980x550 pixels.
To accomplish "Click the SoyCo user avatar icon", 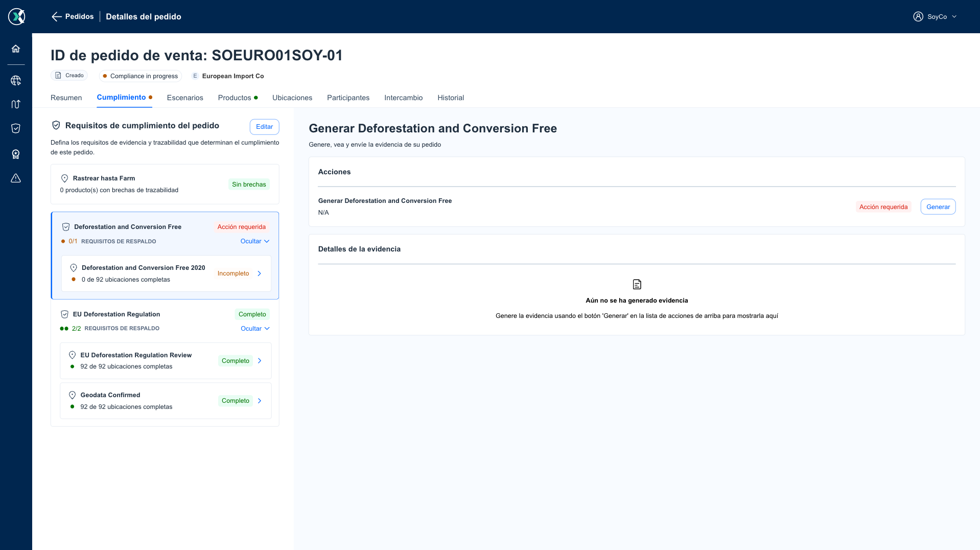I will click(918, 17).
